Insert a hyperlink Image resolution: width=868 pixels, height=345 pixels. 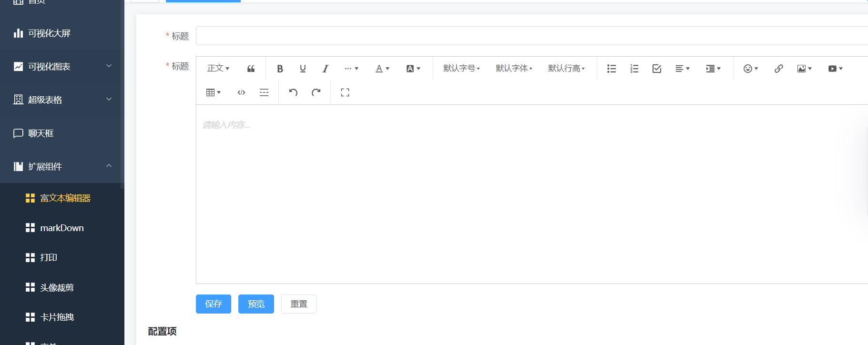[x=779, y=69]
